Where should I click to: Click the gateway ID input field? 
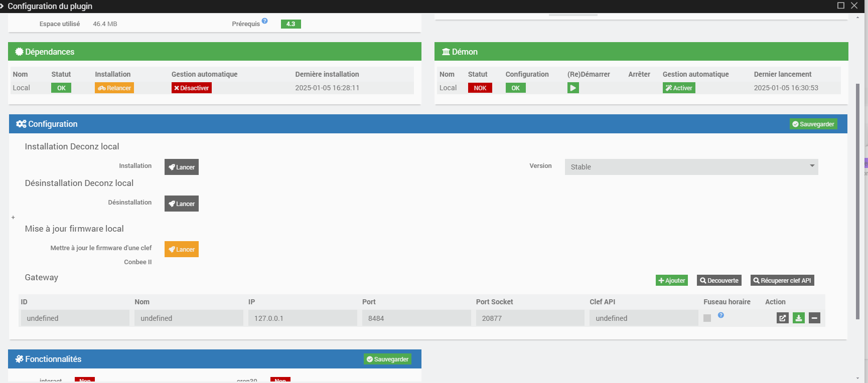tap(75, 318)
